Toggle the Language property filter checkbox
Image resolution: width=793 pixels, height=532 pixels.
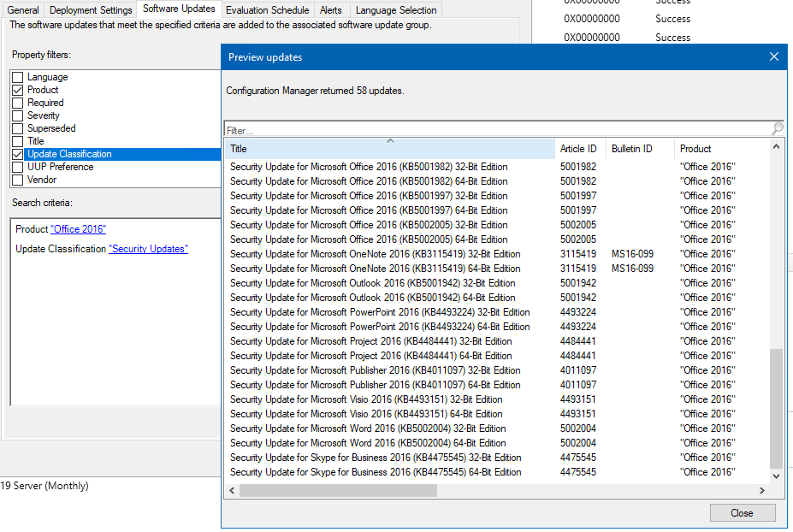[18, 77]
